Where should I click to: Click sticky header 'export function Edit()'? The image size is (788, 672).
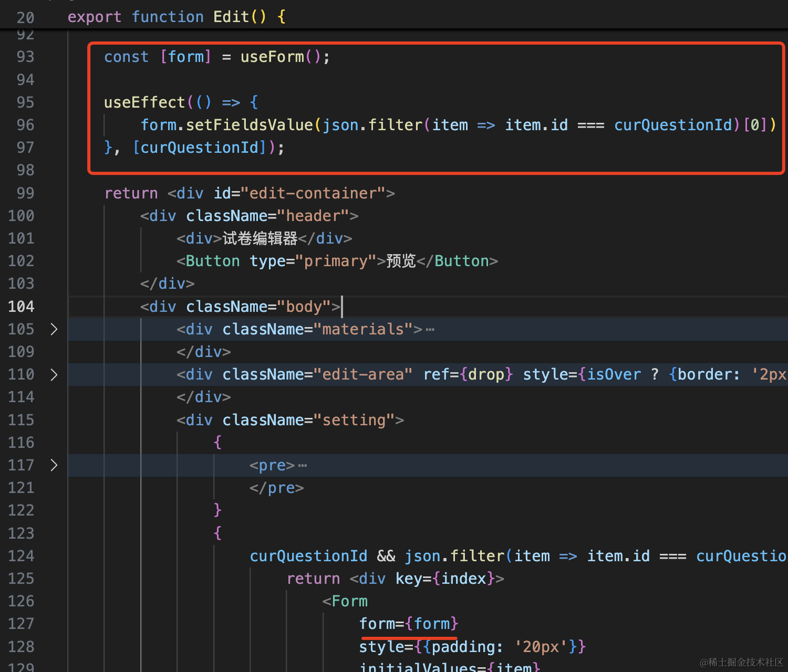177,17
